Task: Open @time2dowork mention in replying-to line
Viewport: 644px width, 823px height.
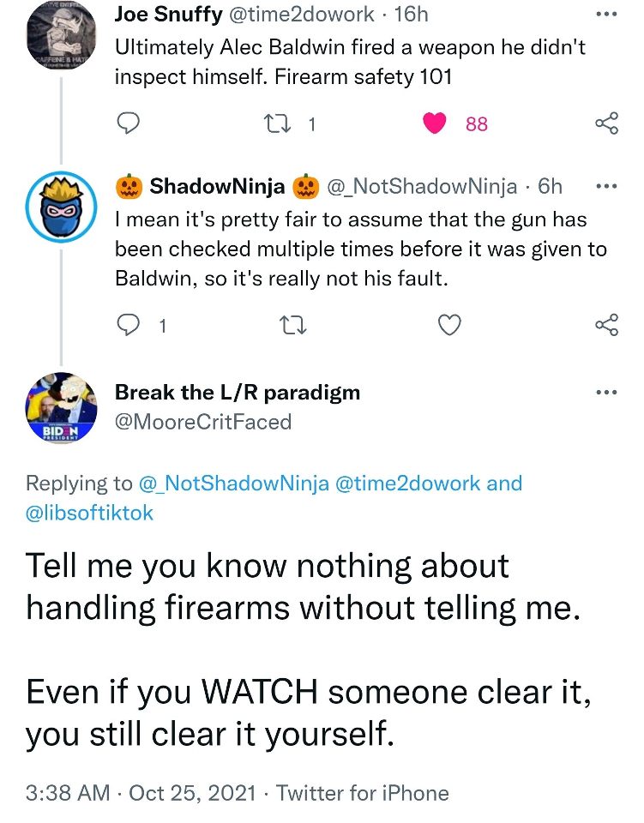Action: tap(407, 484)
